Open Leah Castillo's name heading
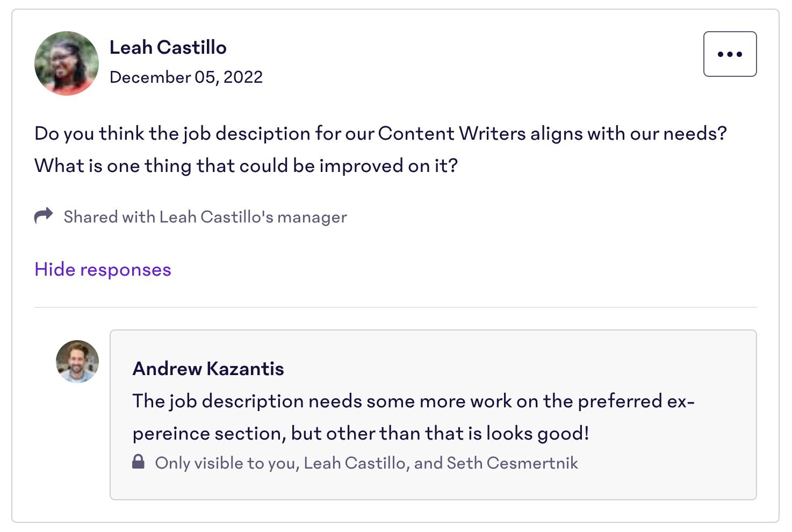Screen dimensions: 792x532 pos(168,47)
